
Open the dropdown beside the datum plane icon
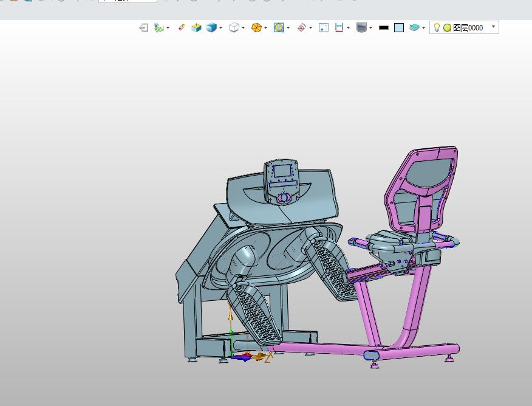[x=168, y=28]
